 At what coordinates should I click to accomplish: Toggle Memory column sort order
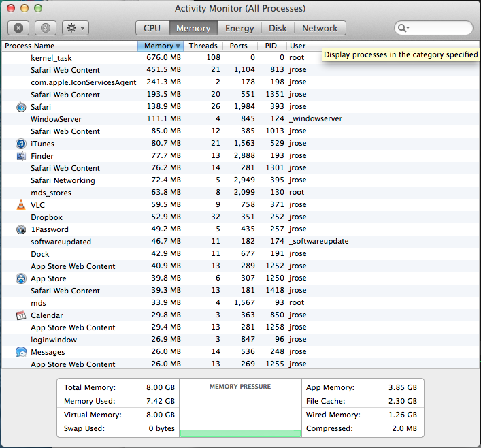point(161,46)
